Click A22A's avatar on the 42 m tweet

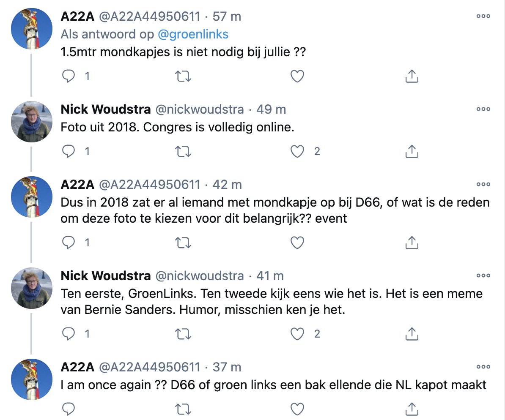(31, 196)
